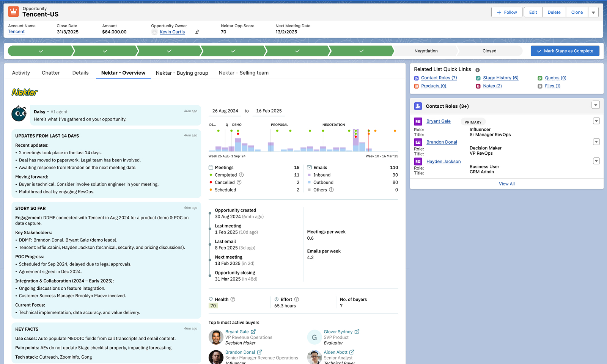Switch to the Chatter tab

(x=51, y=73)
